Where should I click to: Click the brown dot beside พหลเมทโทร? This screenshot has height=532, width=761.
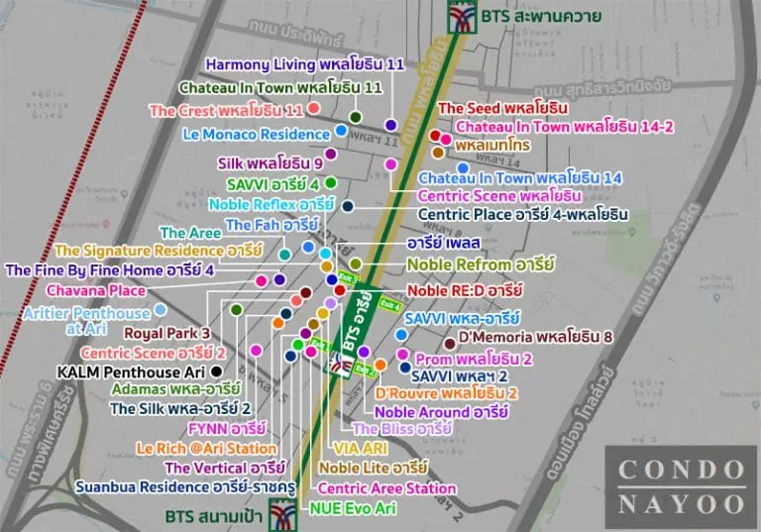point(438,153)
